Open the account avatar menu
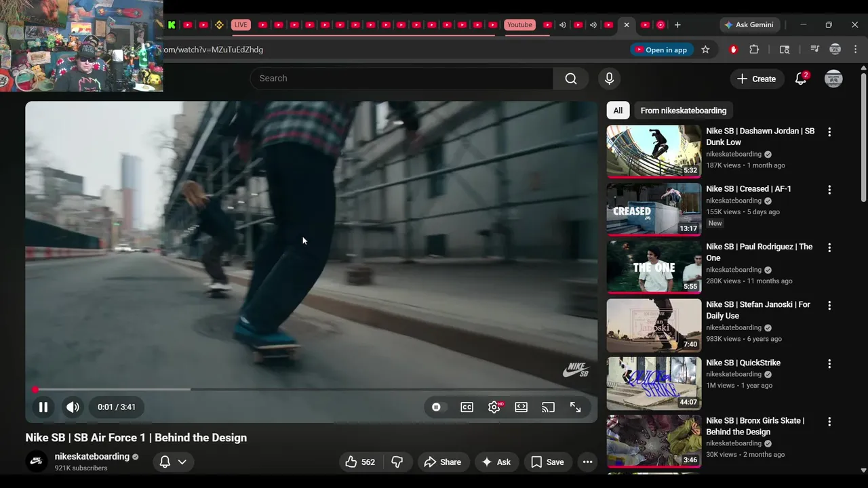The height and width of the screenshot is (488, 868). (833, 79)
